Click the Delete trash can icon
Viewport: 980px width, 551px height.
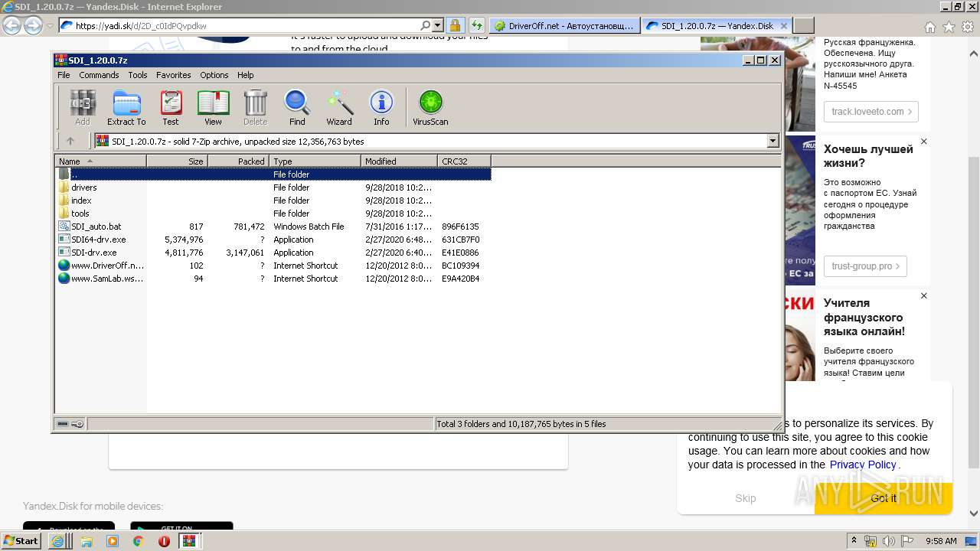point(255,108)
